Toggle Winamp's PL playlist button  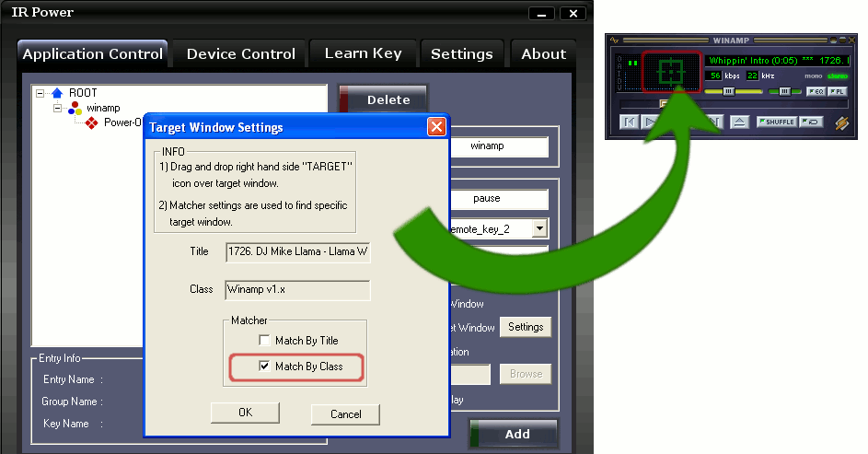837,91
